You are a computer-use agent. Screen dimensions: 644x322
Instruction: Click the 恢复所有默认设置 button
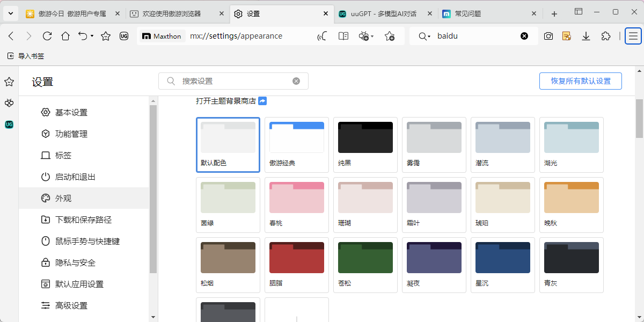tap(580, 81)
